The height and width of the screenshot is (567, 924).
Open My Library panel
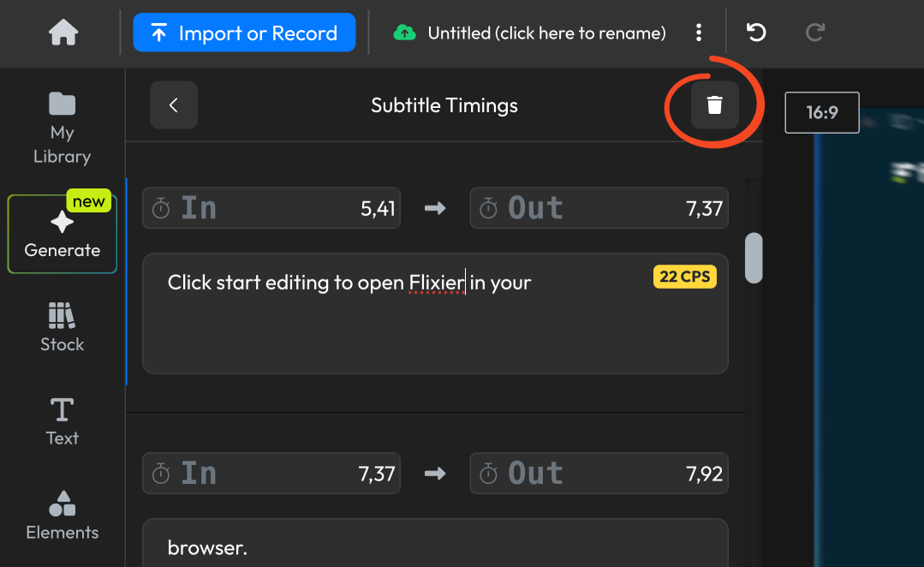pos(62,128)
